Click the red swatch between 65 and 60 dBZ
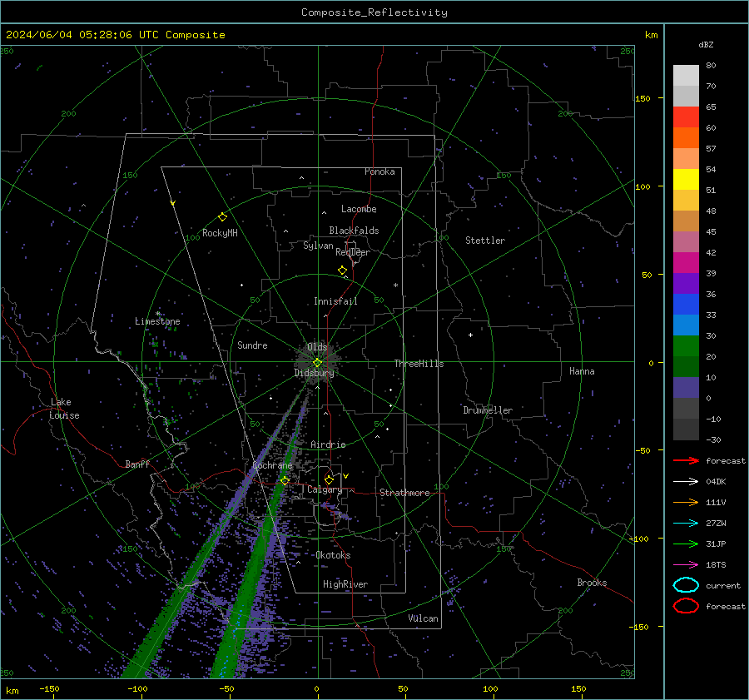The image size is (749, 700). pyautogui.click(x=686, y=117)
